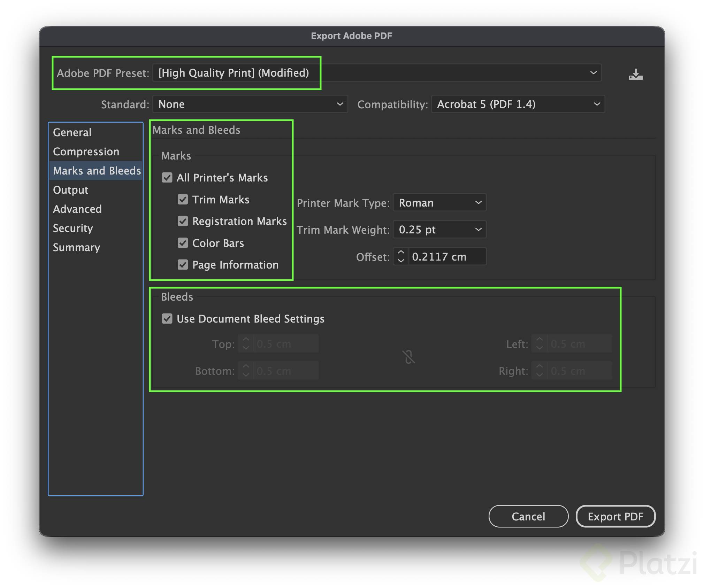The height and width of the screenshot is (588, 704).
Task: Click the Offset stepper arrows
Action: pos(401,256)
